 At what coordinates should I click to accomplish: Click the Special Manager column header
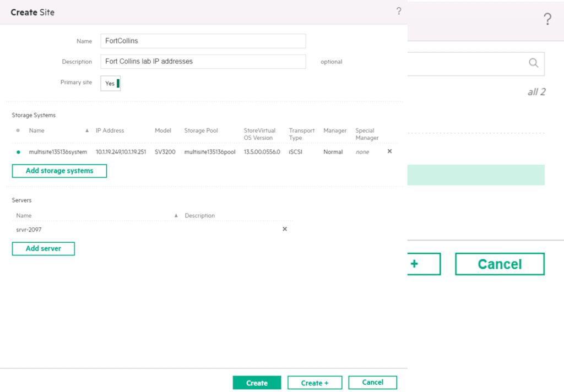[x=367, y=134]
